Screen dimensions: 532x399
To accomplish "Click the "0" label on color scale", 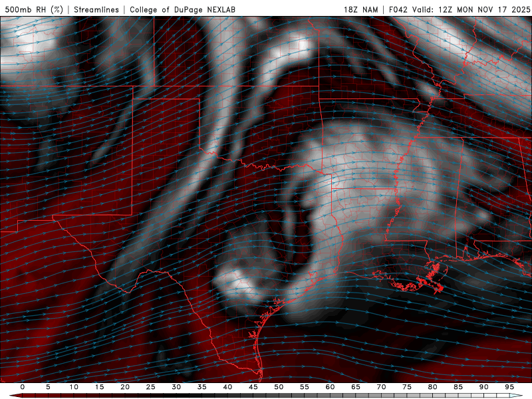I will click(x=23, y=387).
